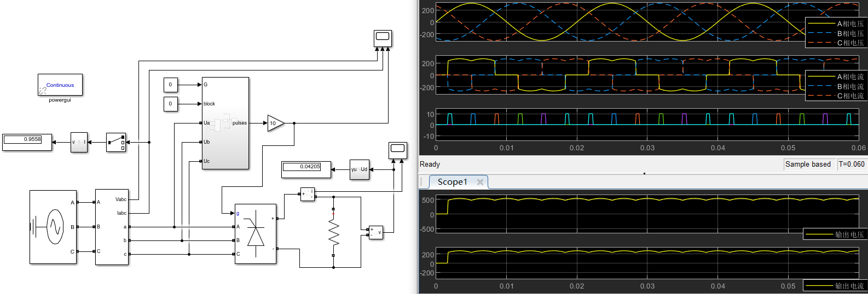Select the three-phase V-I measurement block
The image size is (868, 294).
coord(112,227)
